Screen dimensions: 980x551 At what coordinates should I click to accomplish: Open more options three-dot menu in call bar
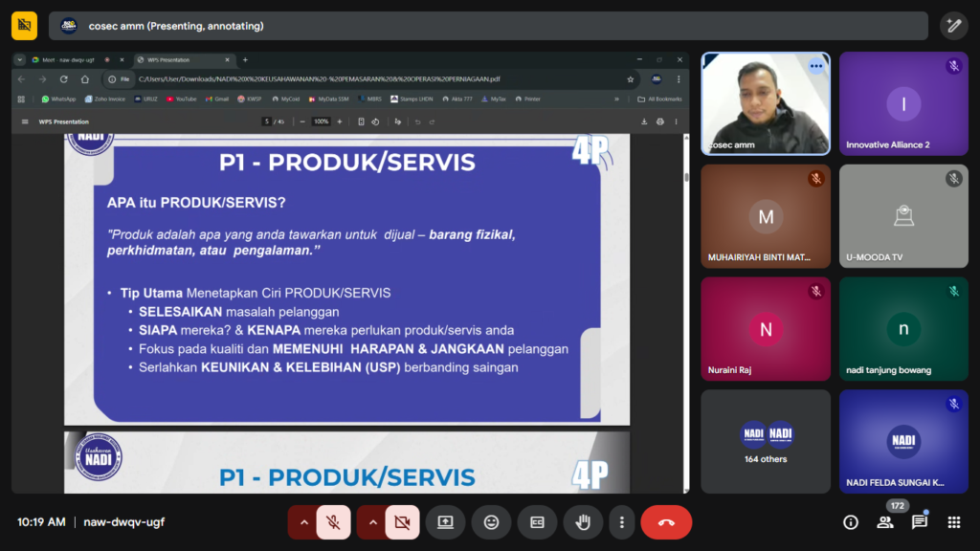622,522
